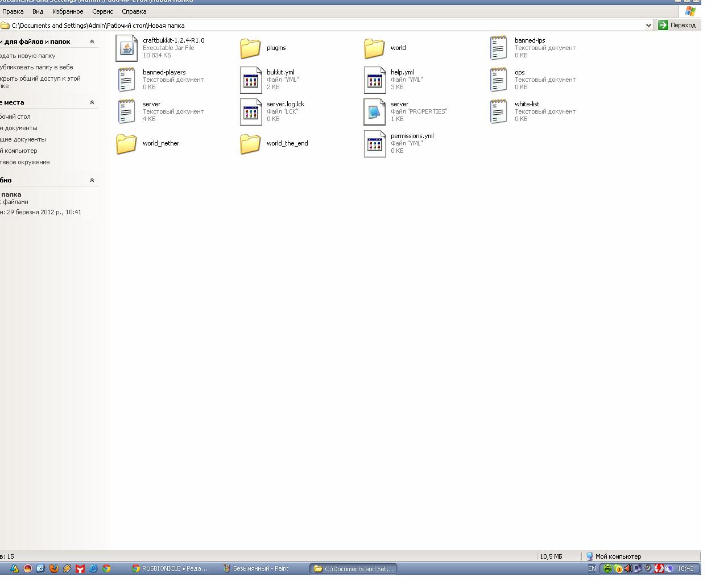Click the publish folder to web link
Image resolution: width=728 pixels, height=582 pixels.
click(36, 67)
